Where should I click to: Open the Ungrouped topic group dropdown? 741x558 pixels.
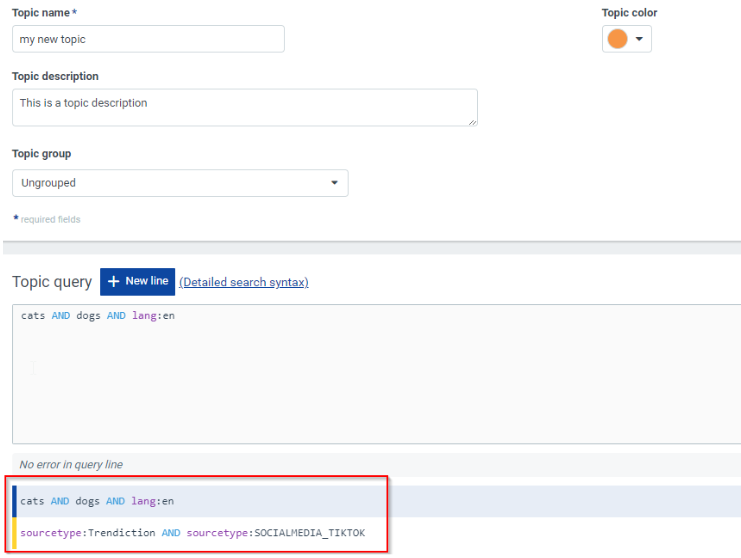point(180,183)
